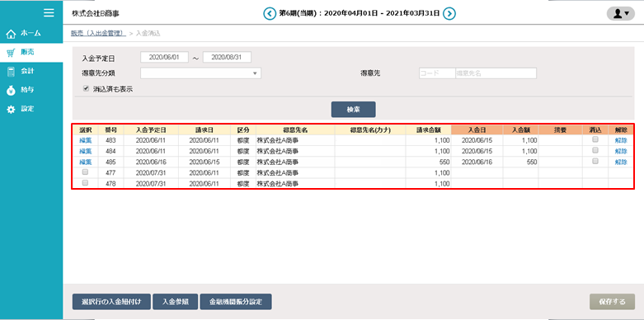The height and width of the screenshot is (320, 644).
Task: Click the 販売(入出金管理) breadcrumb link
Action: pos(99,33)
